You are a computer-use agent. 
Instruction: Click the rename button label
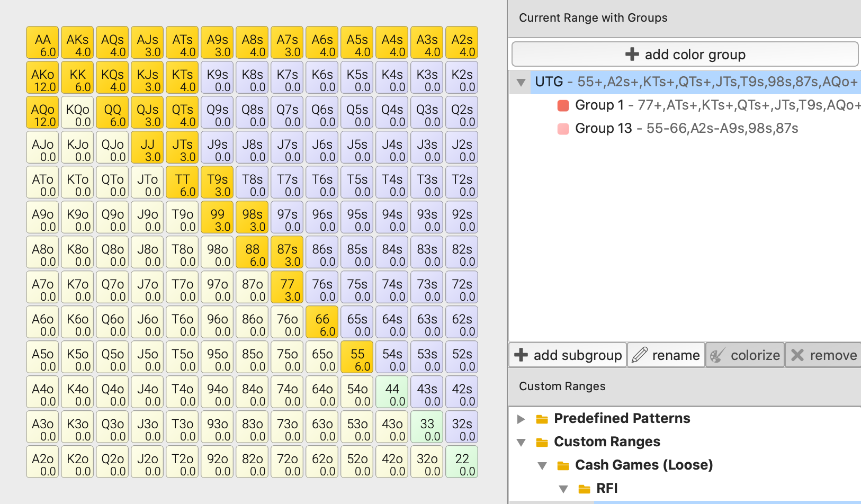click(x=676, y=355)
